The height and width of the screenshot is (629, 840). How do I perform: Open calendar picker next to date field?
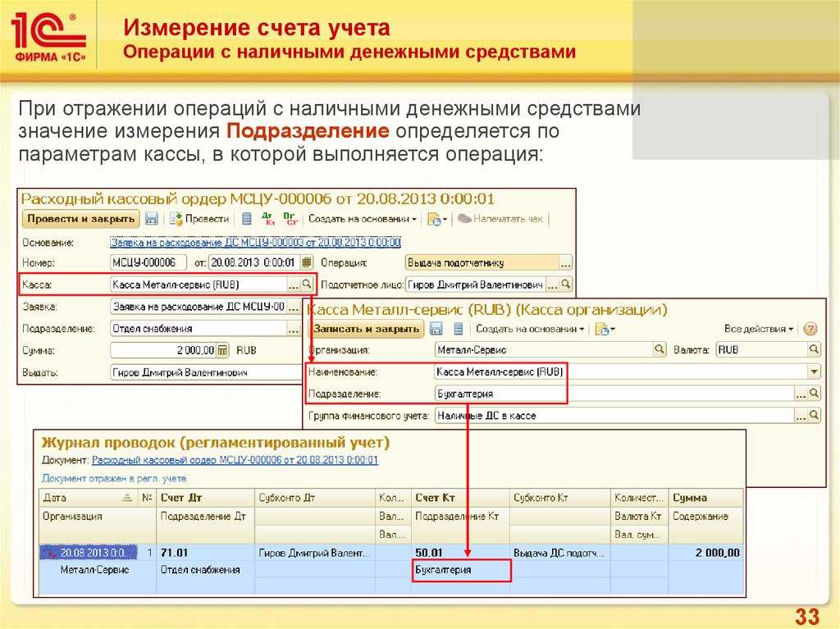307,262
